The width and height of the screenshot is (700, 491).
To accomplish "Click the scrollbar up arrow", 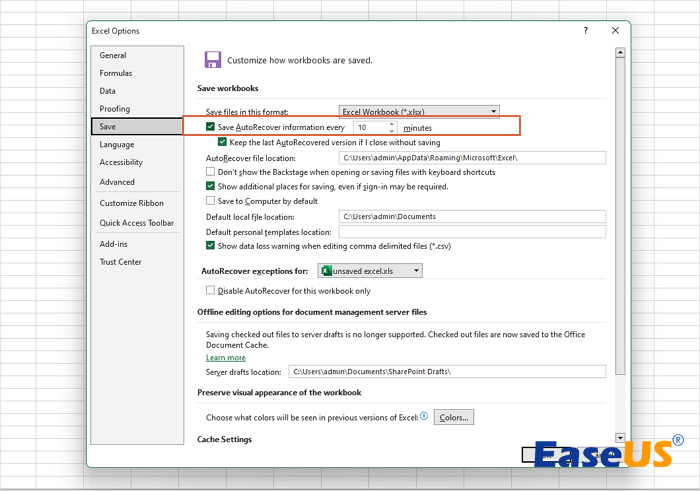I will 620,53.
